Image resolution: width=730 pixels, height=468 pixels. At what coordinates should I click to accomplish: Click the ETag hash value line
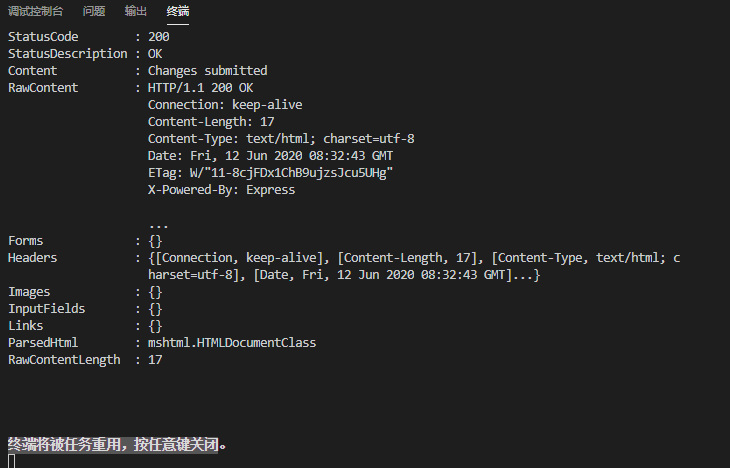(x=270, y=173)
